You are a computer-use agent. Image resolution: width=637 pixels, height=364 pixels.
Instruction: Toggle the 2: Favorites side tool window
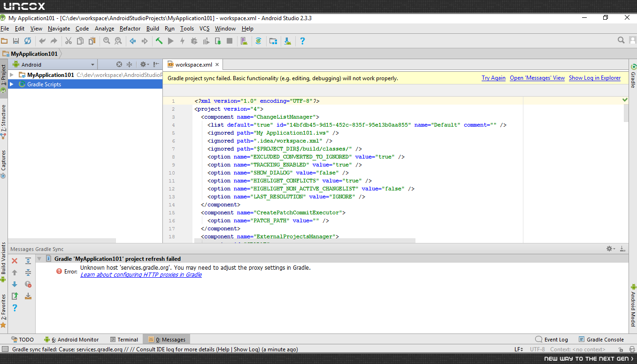(4, 311)
